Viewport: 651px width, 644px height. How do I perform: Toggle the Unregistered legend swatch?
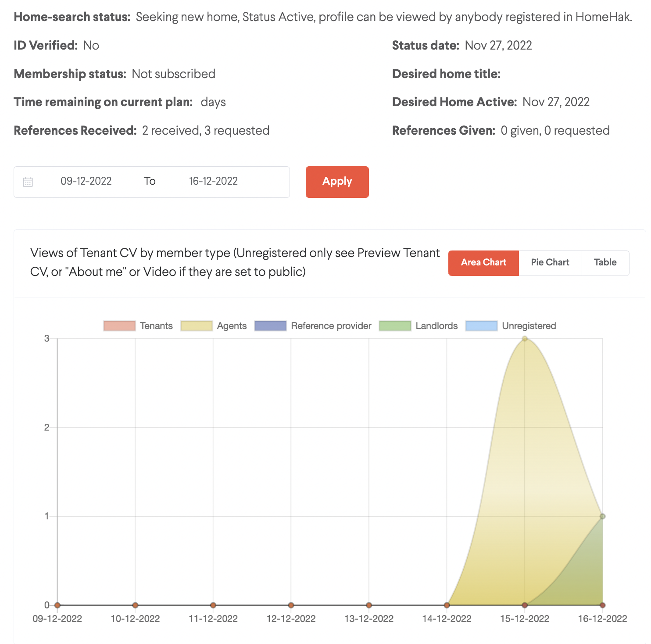(481, 326)
